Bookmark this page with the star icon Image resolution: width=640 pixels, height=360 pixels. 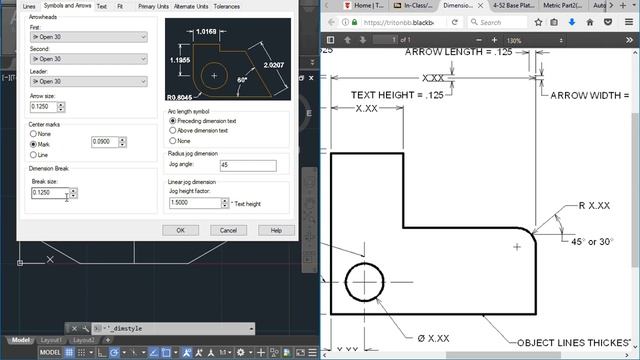pyautogui.click(x=538, y=22)
